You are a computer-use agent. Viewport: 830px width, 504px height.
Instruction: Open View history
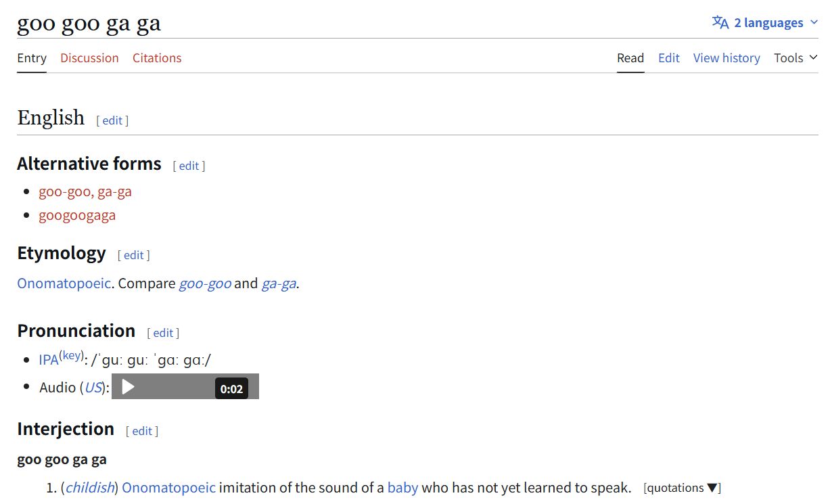pos(727,58)
